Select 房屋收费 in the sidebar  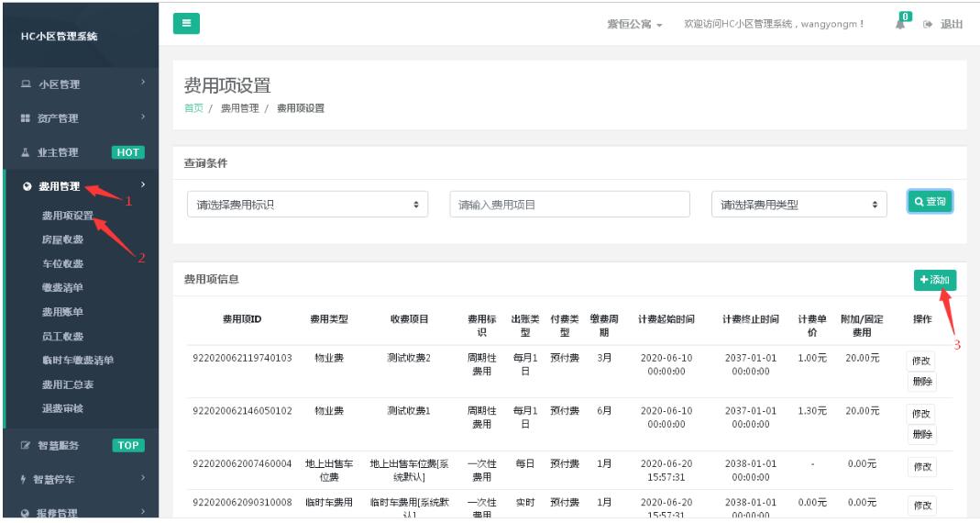tap(62, 239)
